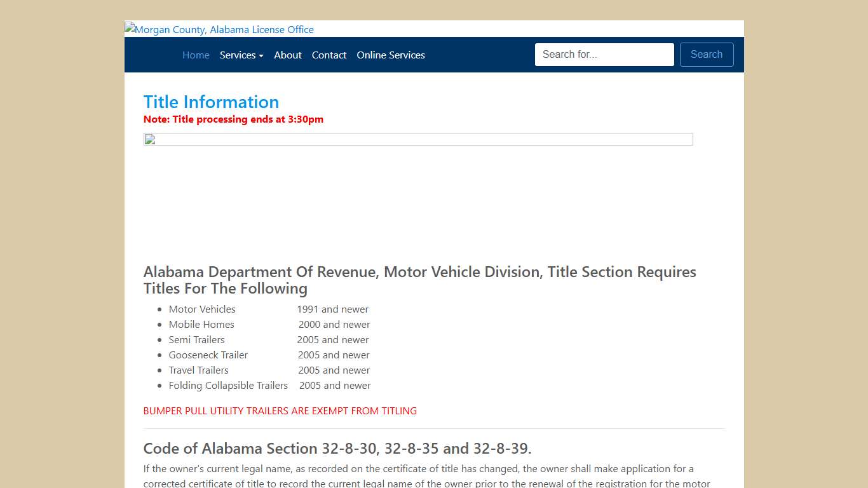The width and height of the screenshot is (868, 488).
Task: Click the broken image placeholder
Action: click(x=149, y=139)
